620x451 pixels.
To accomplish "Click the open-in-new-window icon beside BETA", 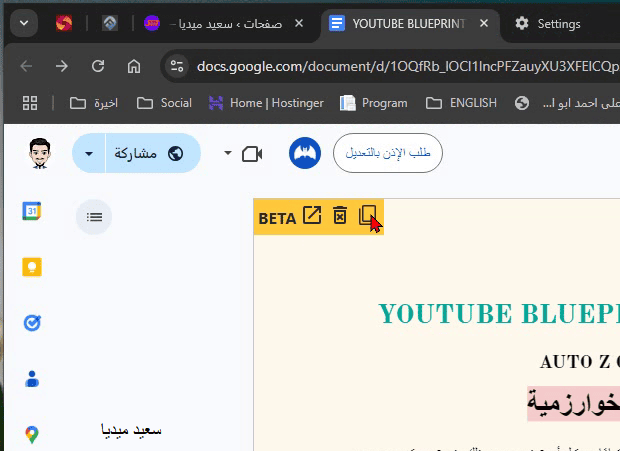I will (x=312, y=216).
